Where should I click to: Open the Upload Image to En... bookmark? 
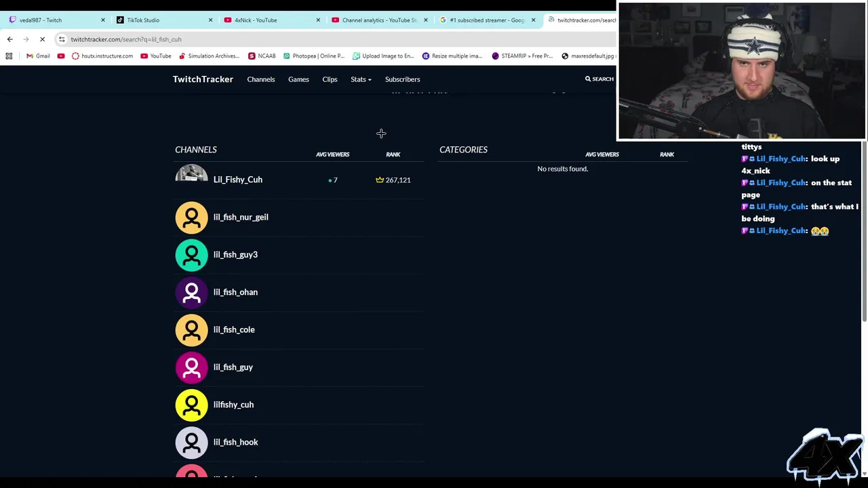(383, 56)
